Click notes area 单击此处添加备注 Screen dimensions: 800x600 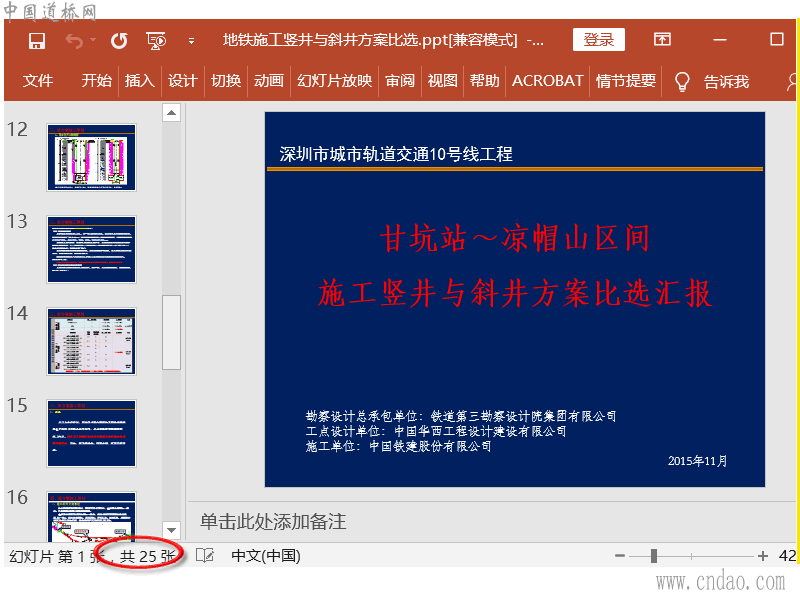273,521
